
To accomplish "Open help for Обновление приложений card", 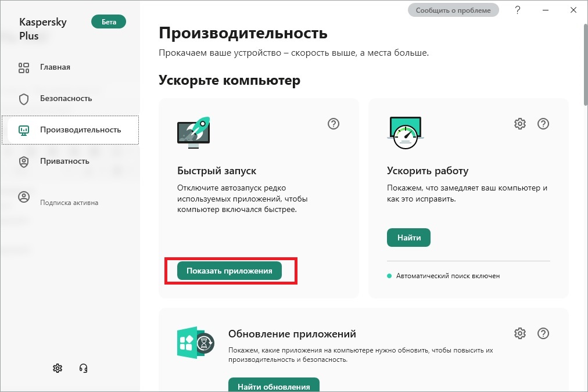I will (x=543, y=333).
